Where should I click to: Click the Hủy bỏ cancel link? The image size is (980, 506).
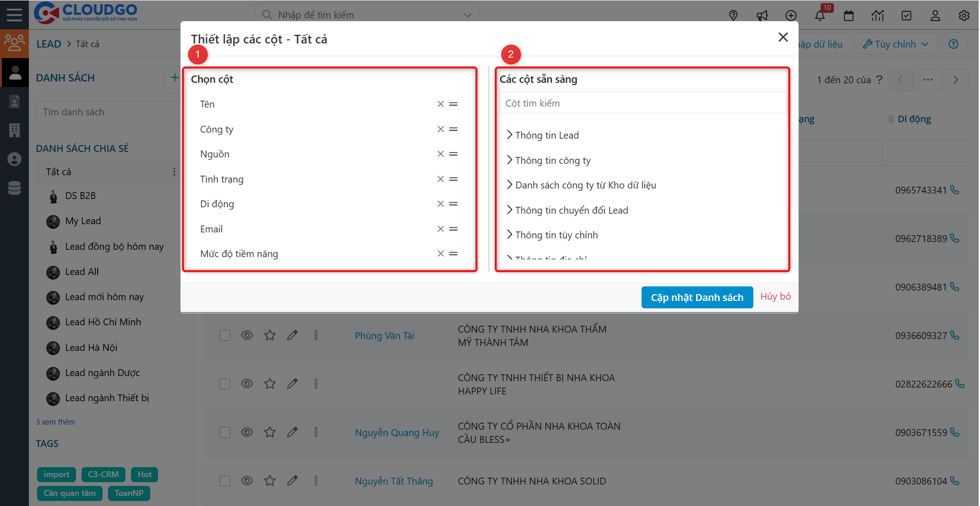pos(775,296)
